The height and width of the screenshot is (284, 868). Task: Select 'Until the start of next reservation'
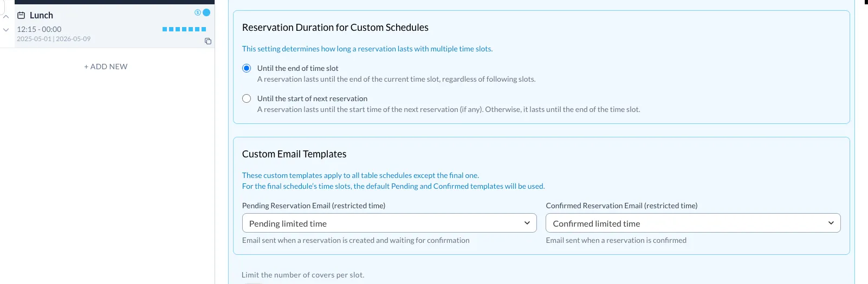[247, 98]
